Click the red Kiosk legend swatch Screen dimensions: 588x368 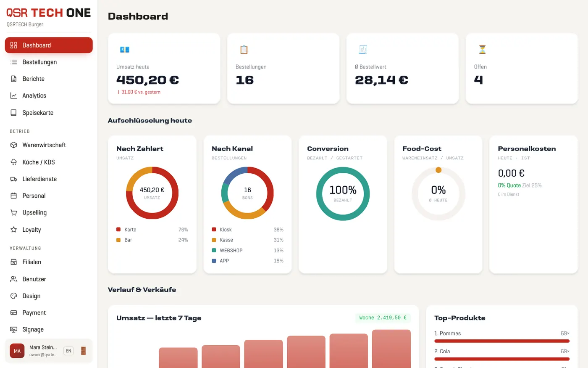(214, 230)
